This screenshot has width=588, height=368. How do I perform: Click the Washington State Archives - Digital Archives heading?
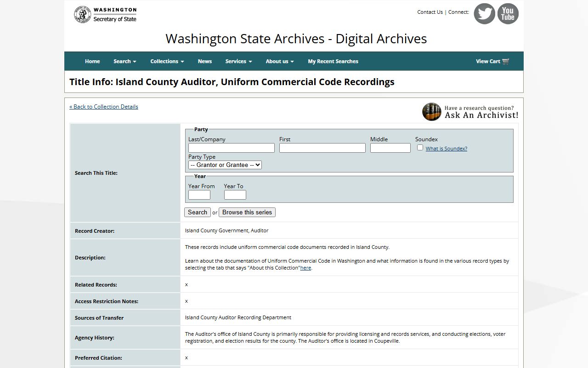296,39
